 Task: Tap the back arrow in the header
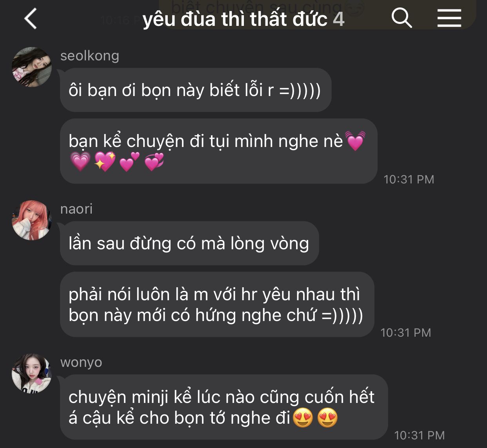coord(31,18)
